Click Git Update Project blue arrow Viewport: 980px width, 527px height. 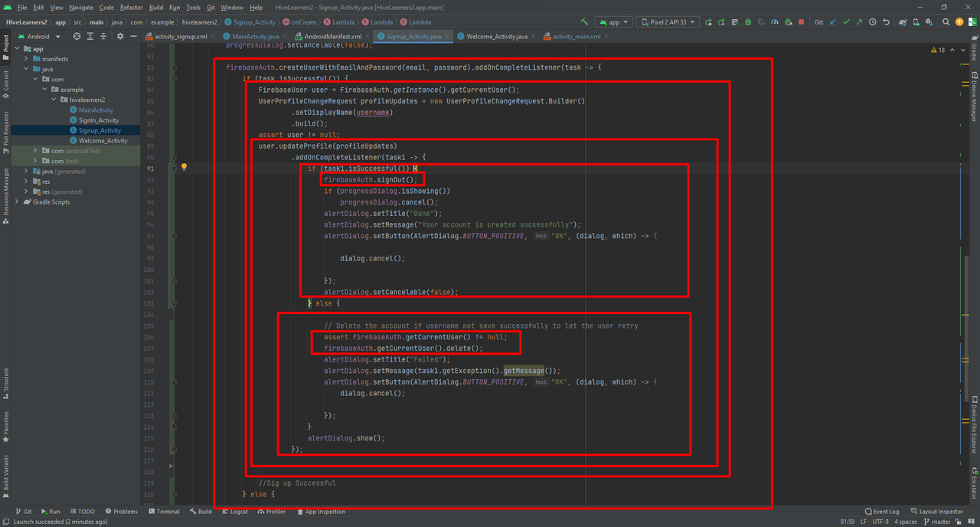(x=832, y=22)
